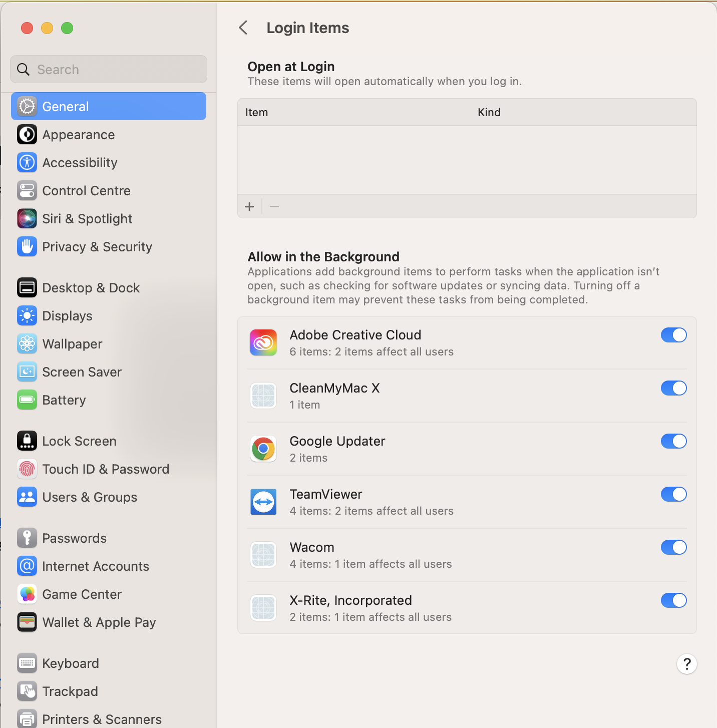Select the TeamViewer app icon
This screenshot has height=728, width=717.
[263, 501]
